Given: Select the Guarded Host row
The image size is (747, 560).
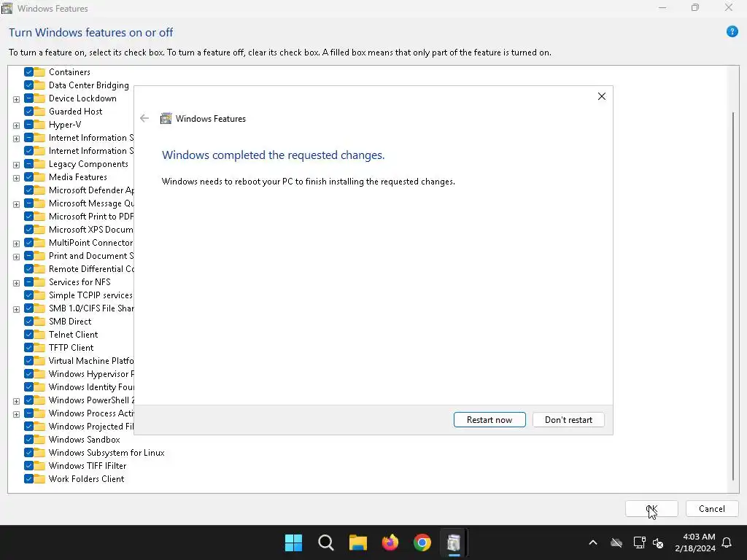Looking at the screenshot, I should 75,112.
